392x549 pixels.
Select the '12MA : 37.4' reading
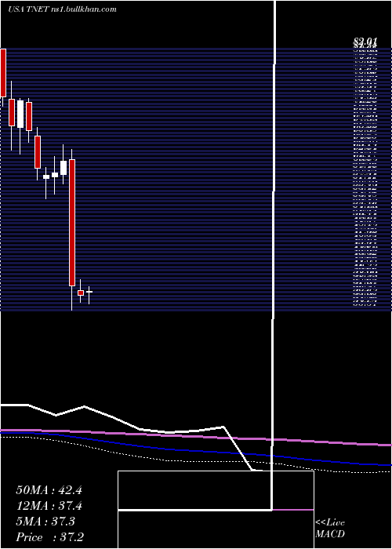(49, 506)
